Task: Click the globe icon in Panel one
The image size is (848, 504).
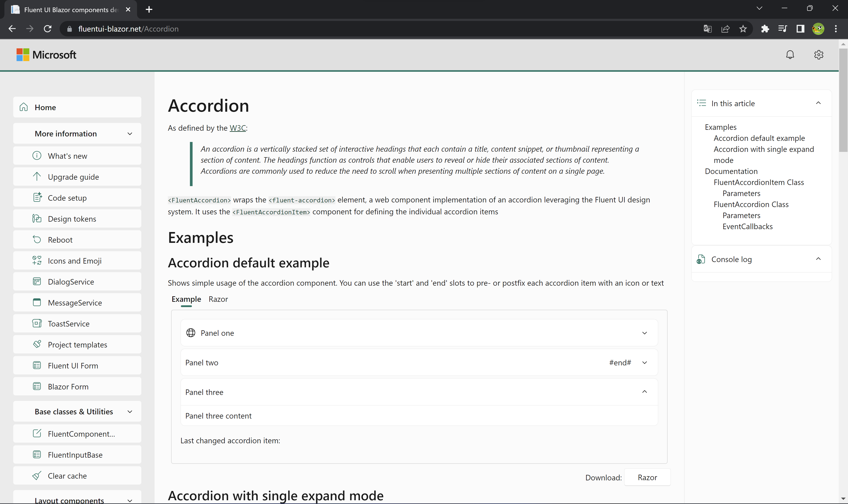Action: [x=191, y=333]
